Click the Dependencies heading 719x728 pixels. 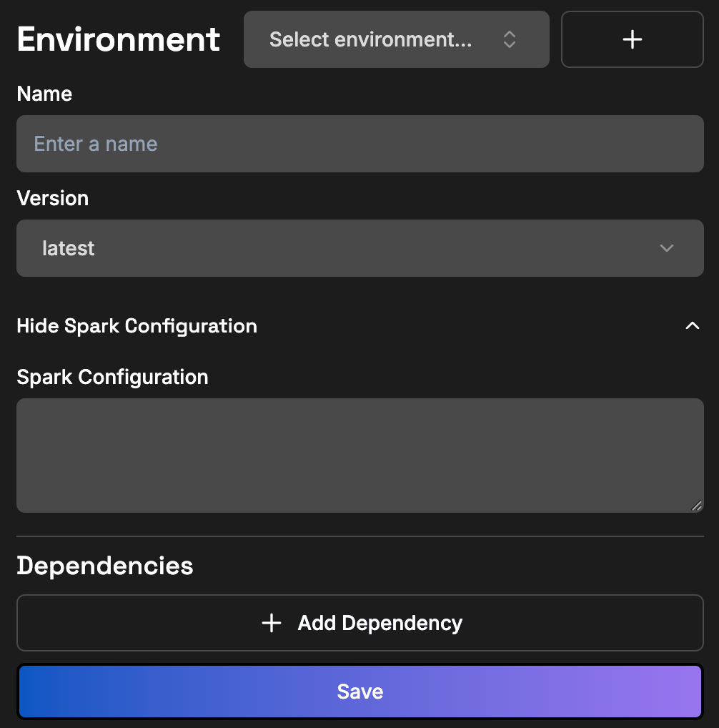tap(105, 566)
